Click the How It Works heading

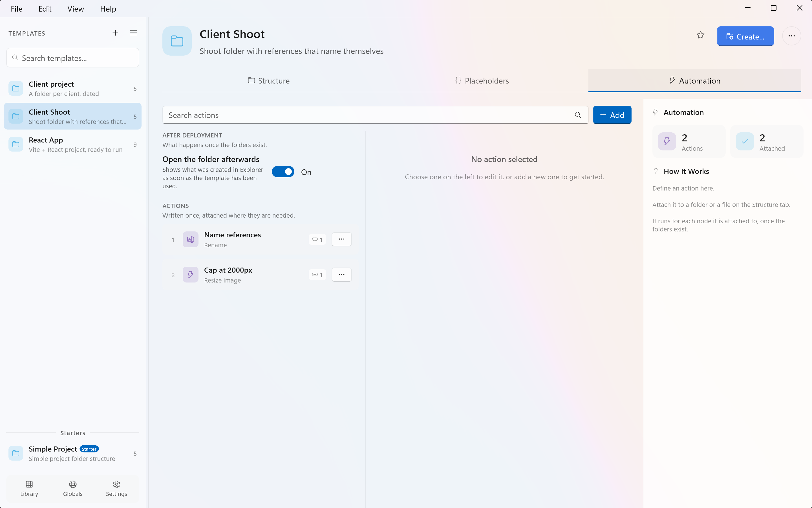(686, 171)
